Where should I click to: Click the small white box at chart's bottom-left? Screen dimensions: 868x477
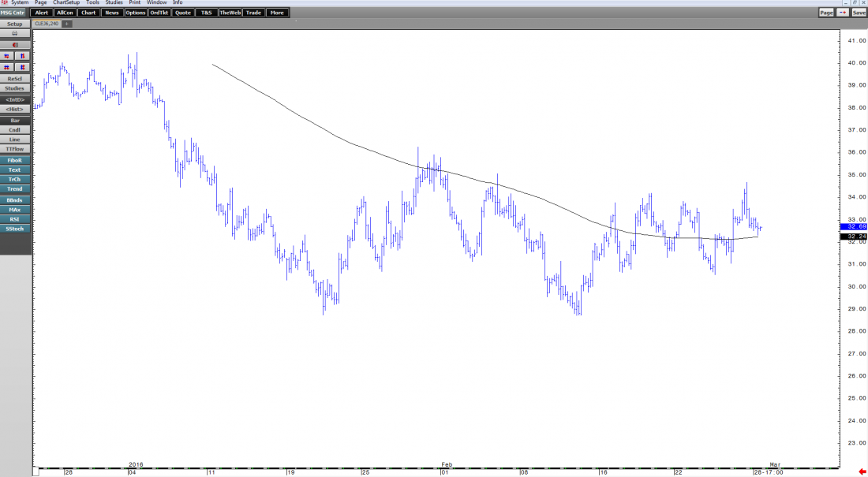[x=36, y=471]
